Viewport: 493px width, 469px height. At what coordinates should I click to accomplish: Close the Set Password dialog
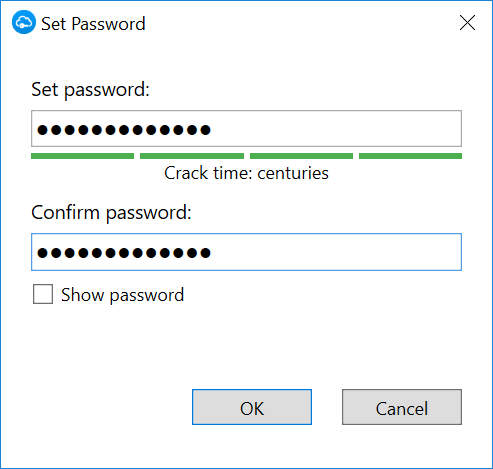467,23
